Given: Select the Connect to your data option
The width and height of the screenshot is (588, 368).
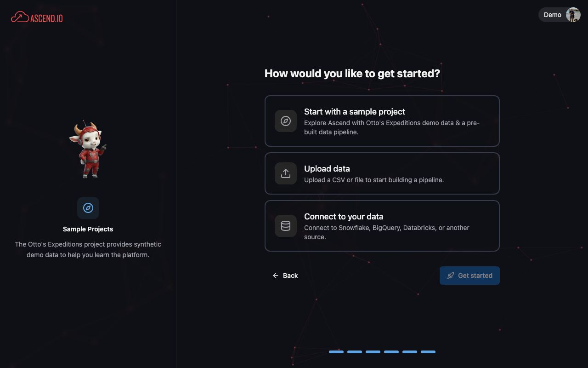Looking at the screenshot, I should tap(382, 226).
